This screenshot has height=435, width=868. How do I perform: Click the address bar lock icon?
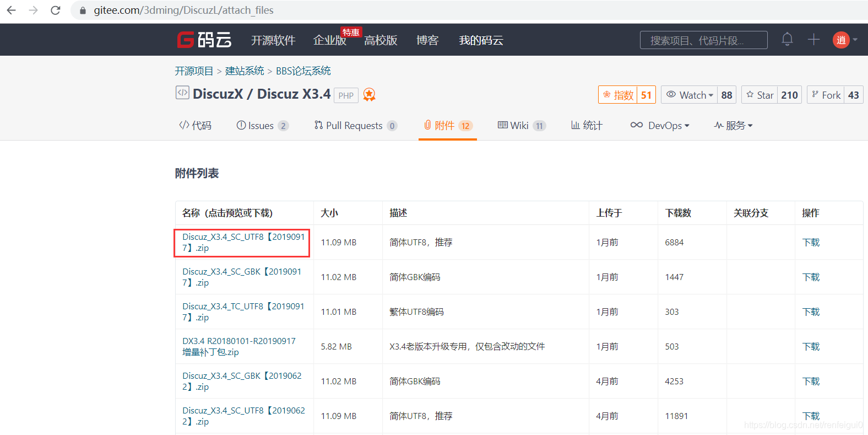click(83, 10)
